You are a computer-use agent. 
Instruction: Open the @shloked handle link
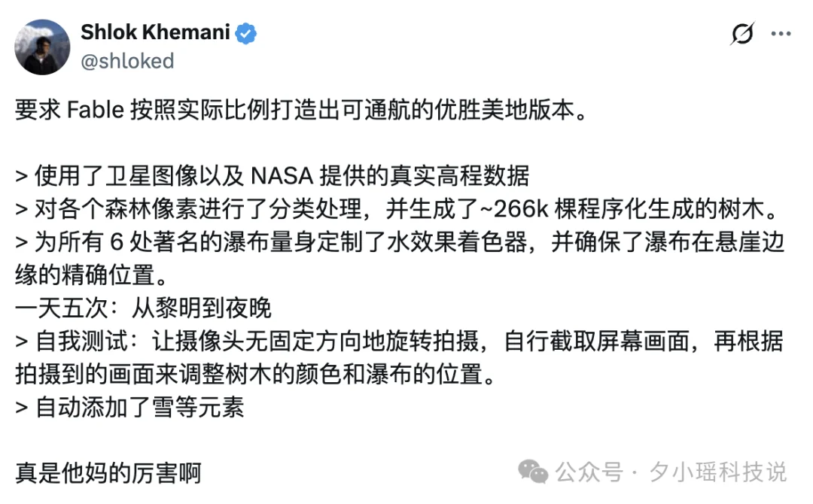pos(127,61)
